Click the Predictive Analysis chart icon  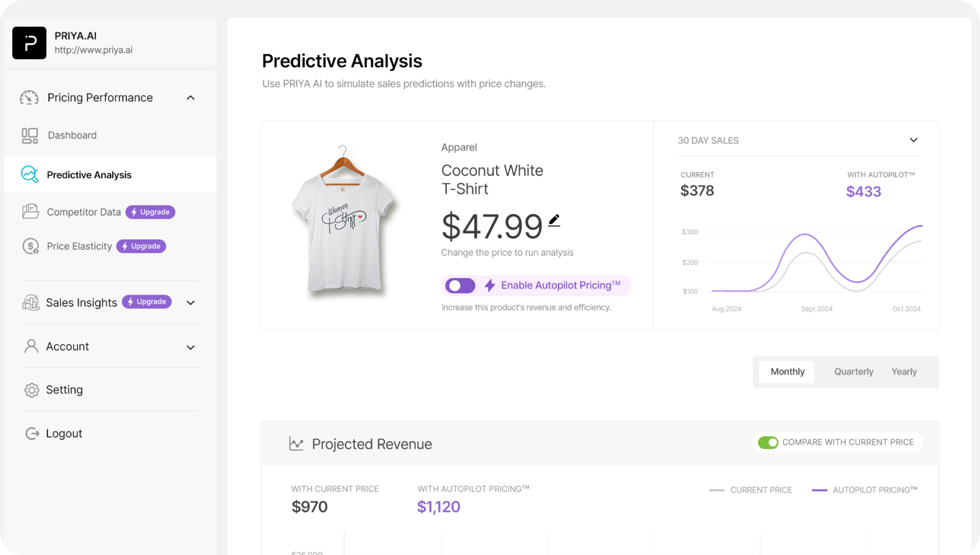click(29, 174)
